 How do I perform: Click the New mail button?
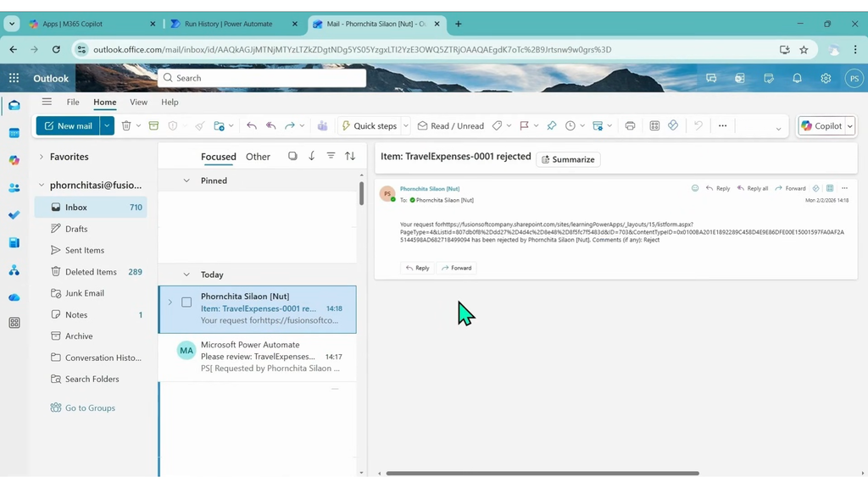coord(68,125)
